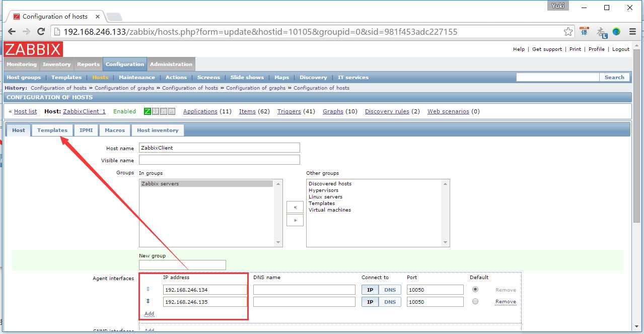Open Host groups submenu item
Image resolution: width=644 pixels, height=334 pixels.
24,78
